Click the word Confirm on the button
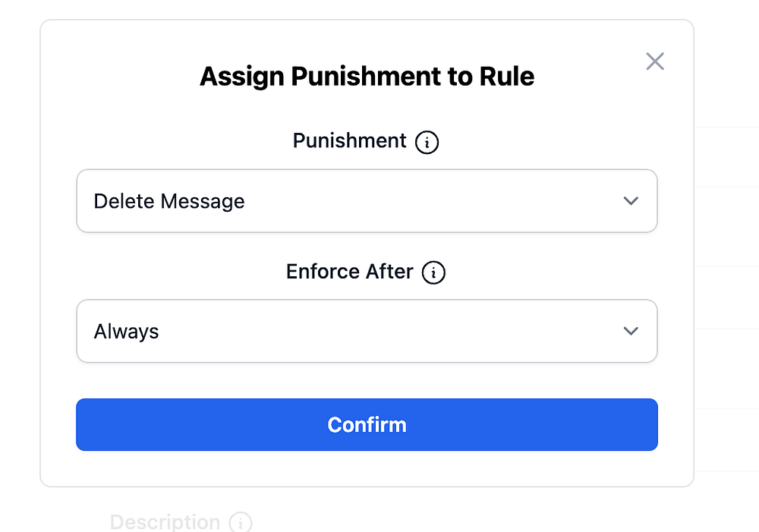The image size is (759, 532). (367, 424)
